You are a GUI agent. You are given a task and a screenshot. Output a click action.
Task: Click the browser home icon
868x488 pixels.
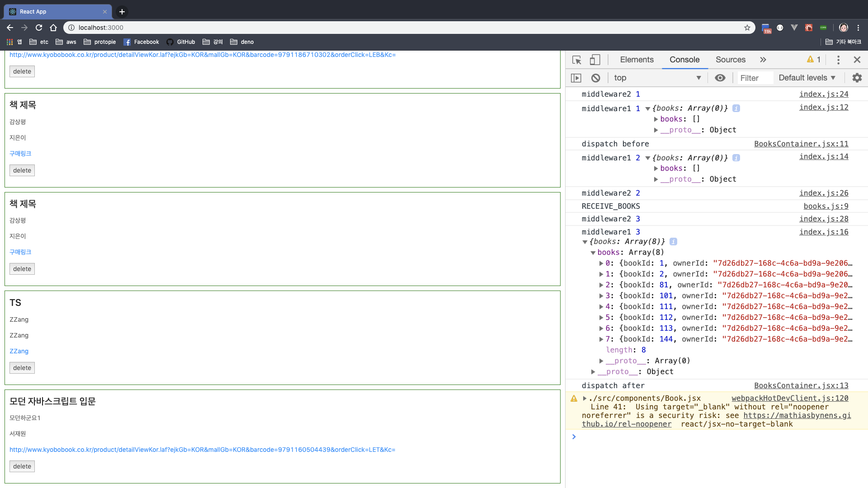tap(53, 28)
